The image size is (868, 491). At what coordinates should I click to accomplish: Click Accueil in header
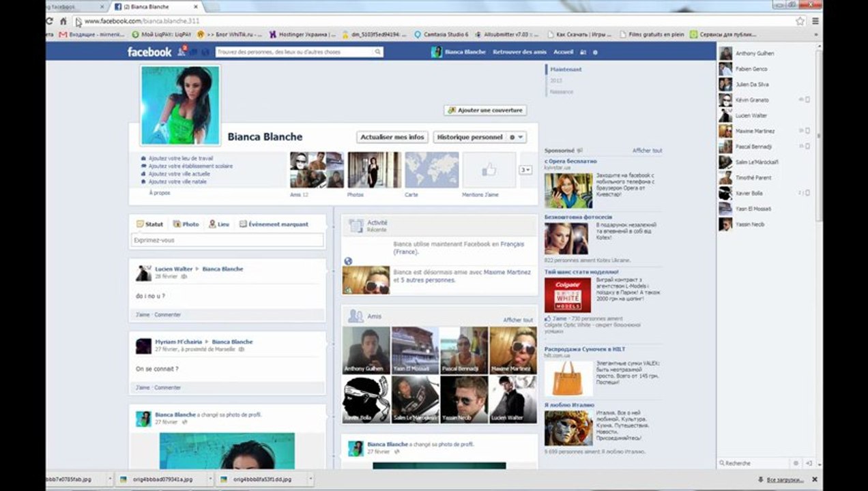point(564,52)
